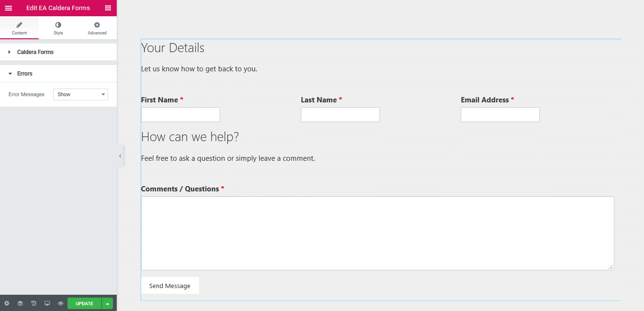
Task: Switch to the Content tab
Action: tap(19, 27)
